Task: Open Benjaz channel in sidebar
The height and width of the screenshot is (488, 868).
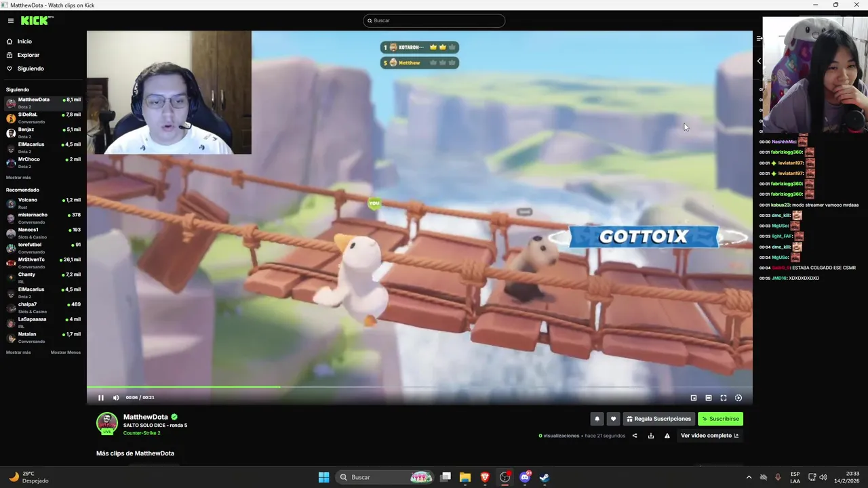Action: [43, 133]
